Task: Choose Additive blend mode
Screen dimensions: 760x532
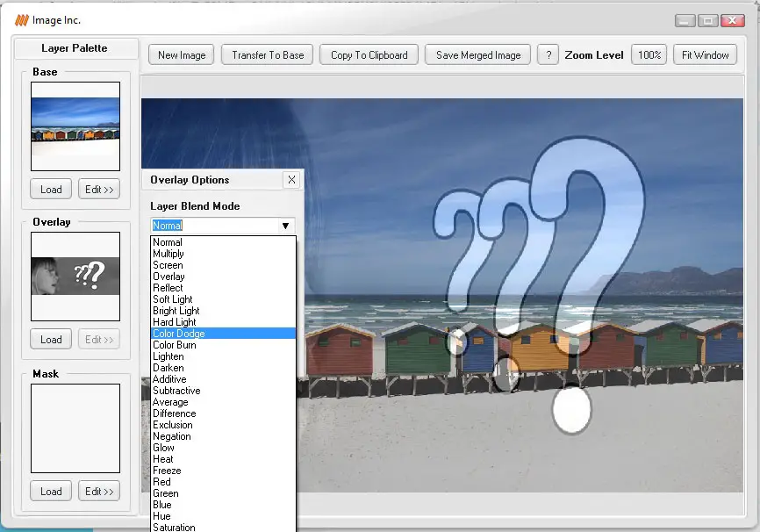Action: [223, 379]
